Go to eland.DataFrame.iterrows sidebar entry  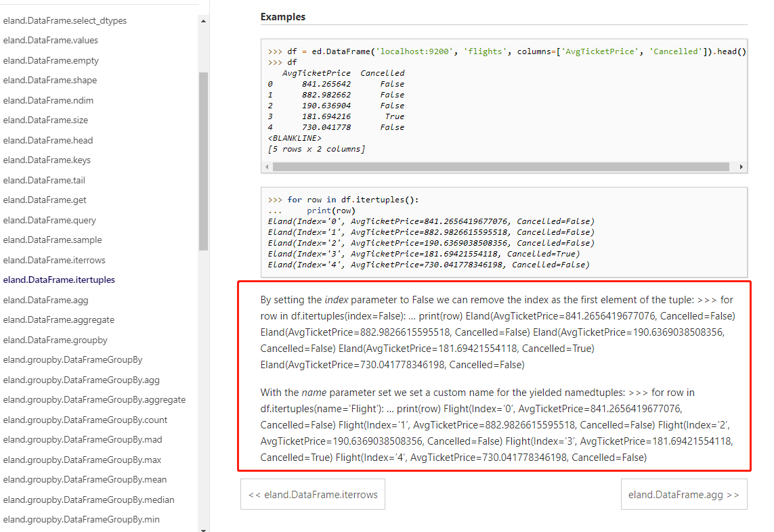coord(54,260)
